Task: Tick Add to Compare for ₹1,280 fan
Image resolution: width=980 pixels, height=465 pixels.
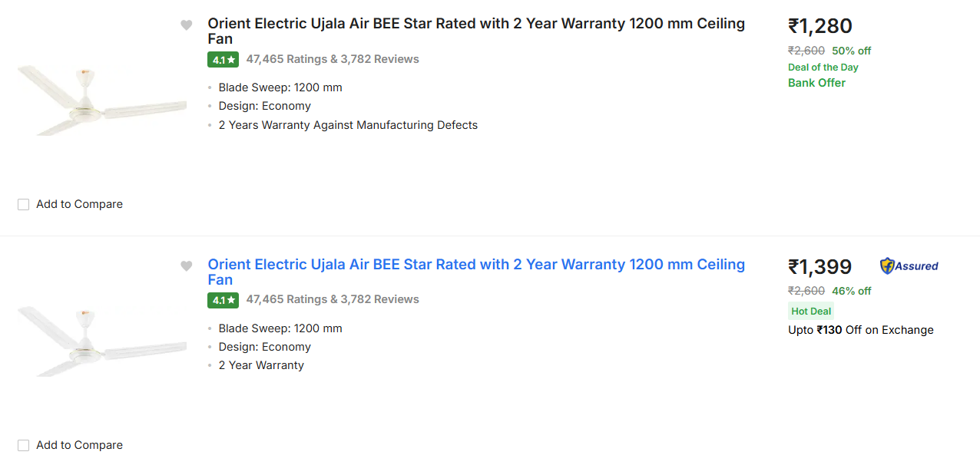Action: tap(24, 204)
